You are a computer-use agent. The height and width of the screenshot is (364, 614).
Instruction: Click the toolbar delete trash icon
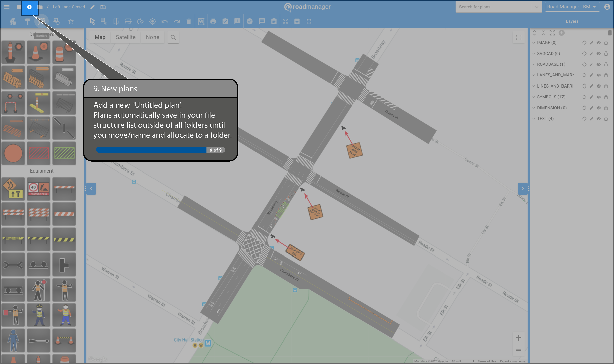point(189,21)
